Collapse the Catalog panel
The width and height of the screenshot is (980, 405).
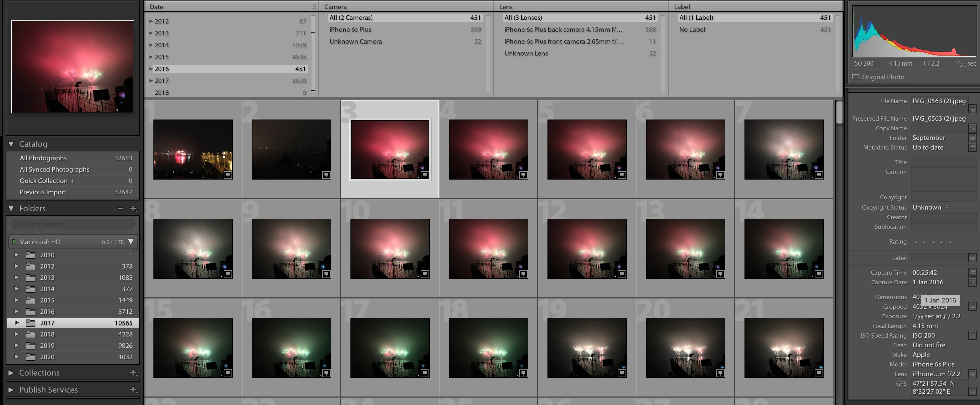point(11,144)
